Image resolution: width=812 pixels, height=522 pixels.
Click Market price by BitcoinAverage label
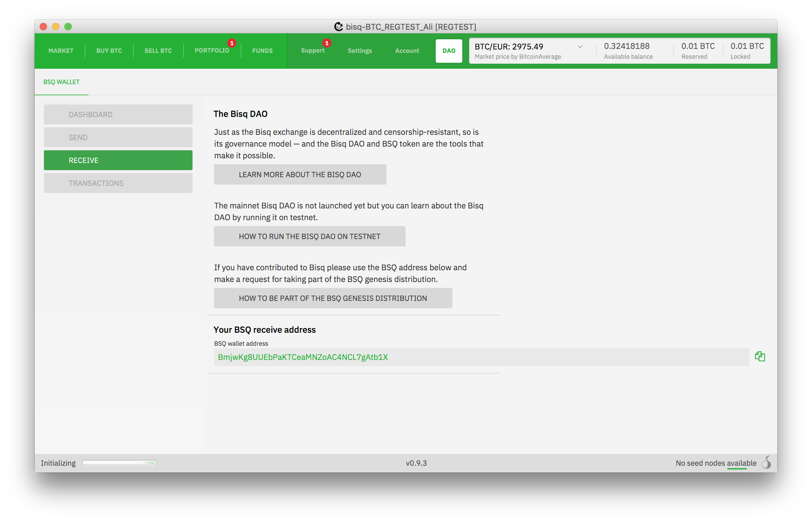(x=518, y=57)
